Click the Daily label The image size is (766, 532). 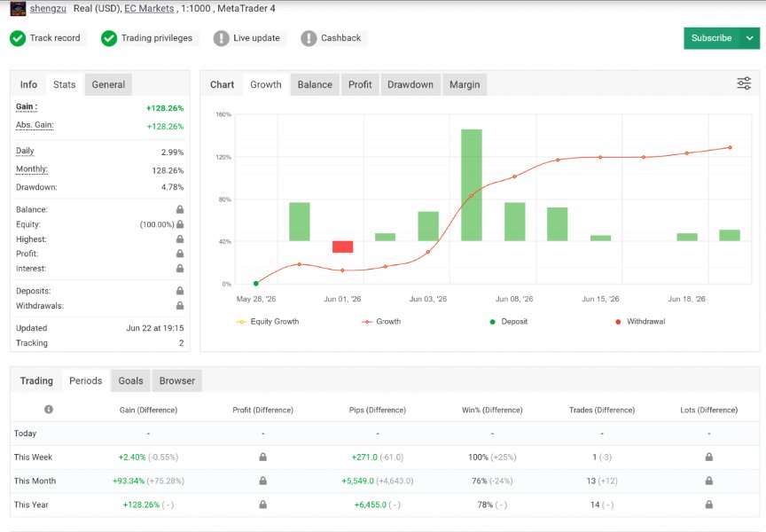click(25, 151)
